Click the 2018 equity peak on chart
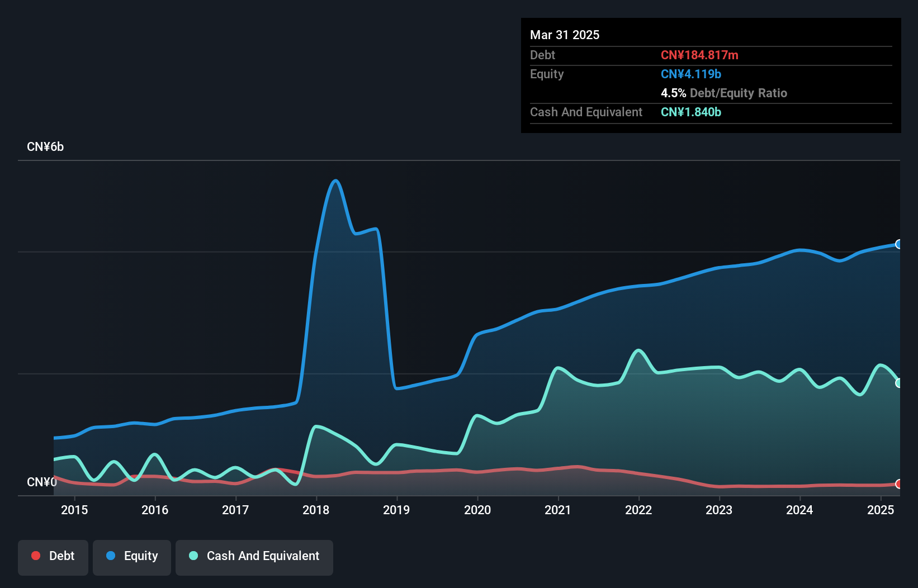The width and height of the screenshot is (918, 588). tap(335, 181)
